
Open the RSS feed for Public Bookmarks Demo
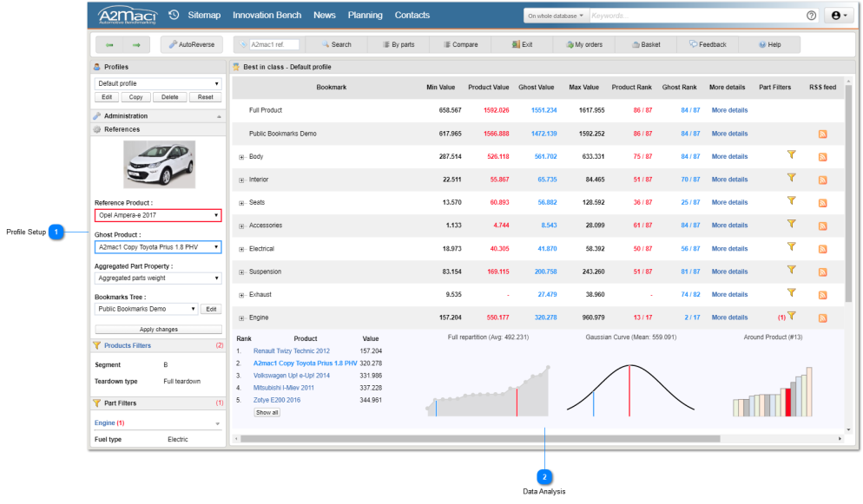click(x=823, y=134)
